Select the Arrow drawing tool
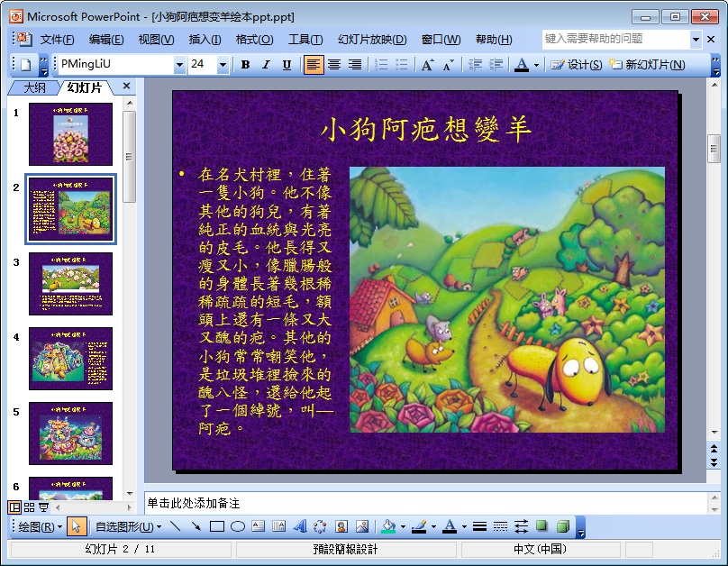This screenshot has height=566, width=728. coord(196,526)
